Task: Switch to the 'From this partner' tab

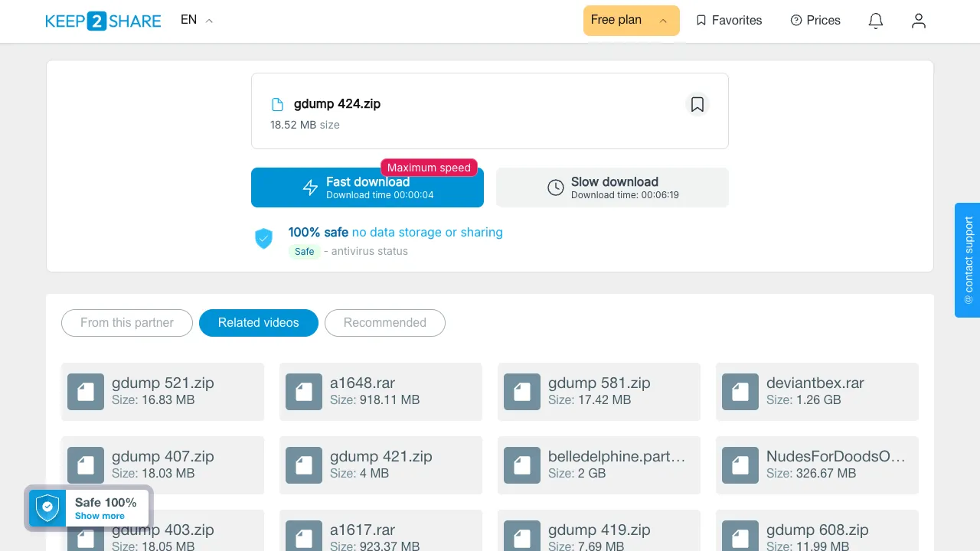Action: pyautogui.click(x=127, y=323)
